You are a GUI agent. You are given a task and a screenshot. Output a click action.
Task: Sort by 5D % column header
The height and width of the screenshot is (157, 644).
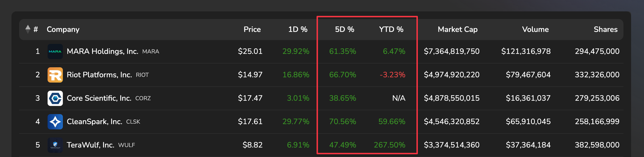[344, 29]
